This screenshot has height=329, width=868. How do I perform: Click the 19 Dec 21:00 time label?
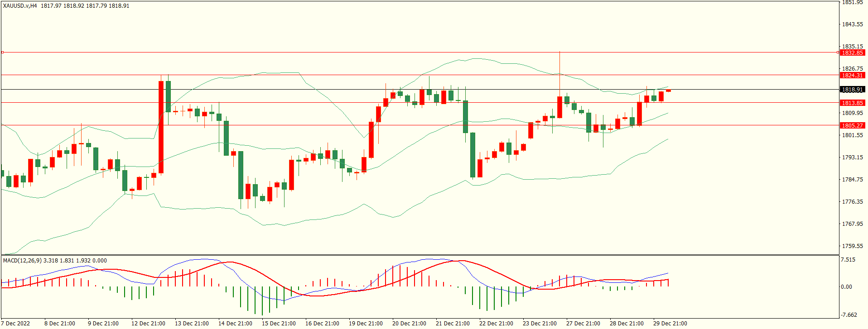[x=366, y=324]
